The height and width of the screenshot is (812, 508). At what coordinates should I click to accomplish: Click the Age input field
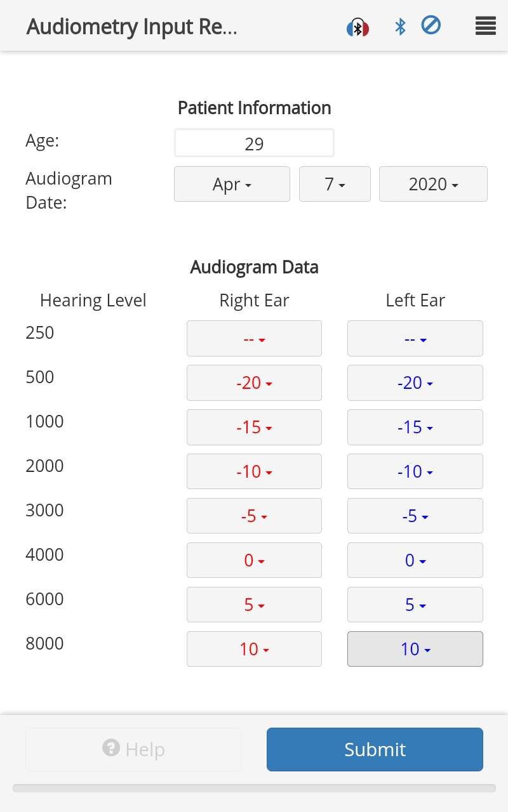pos(254,143)
